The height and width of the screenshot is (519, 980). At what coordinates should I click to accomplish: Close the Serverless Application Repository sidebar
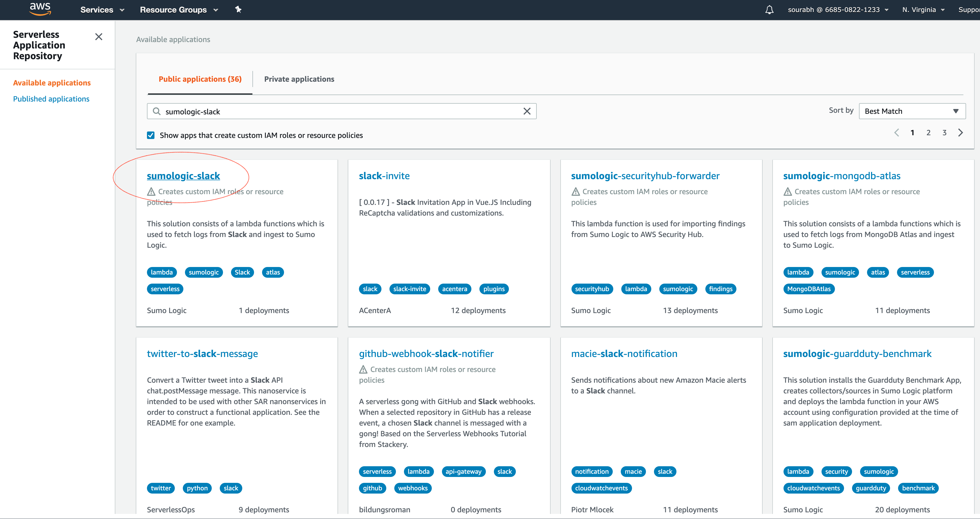pyautogui.click(x=99, y=36)
